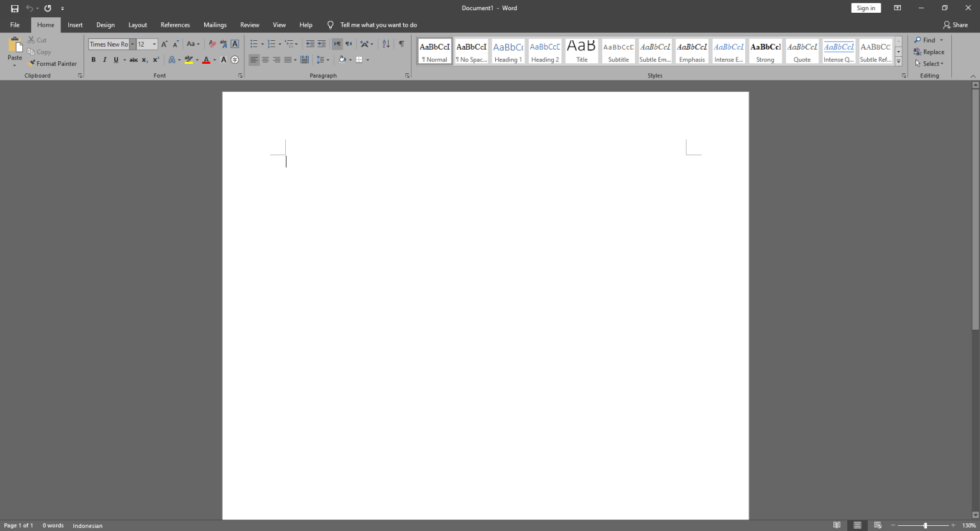Viewport: 980px width, 531px height.
Task: Decrease font size with Shrink Font
Action: click(175, 44)
